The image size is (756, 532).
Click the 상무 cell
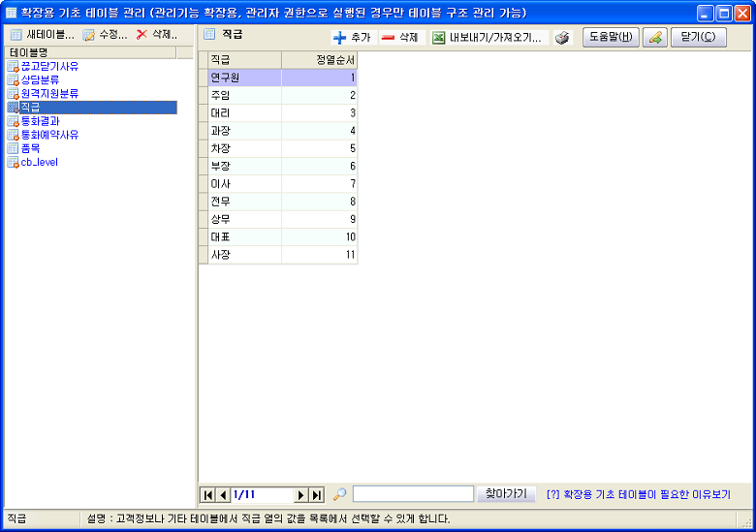pyautogui.click(x=245, y=219)
